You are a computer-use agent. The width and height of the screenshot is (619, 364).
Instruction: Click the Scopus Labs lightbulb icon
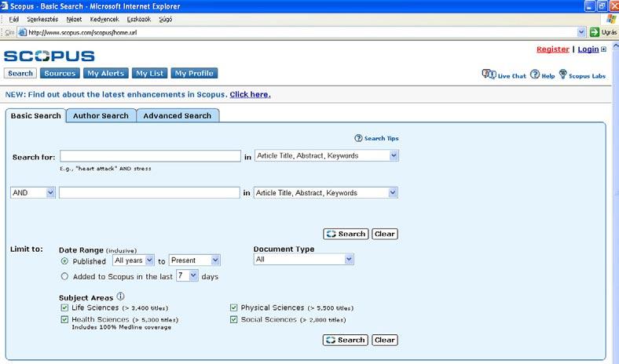563,74
